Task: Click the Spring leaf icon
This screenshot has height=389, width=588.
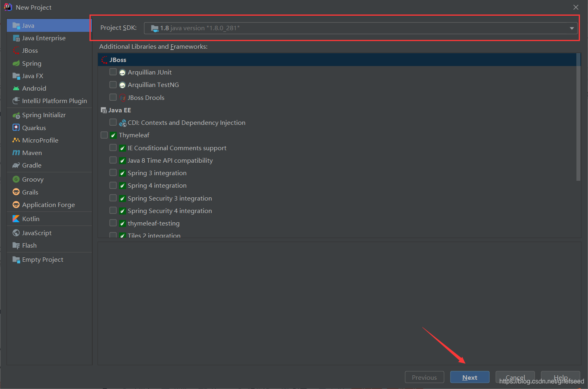Action: coord(16,63)
